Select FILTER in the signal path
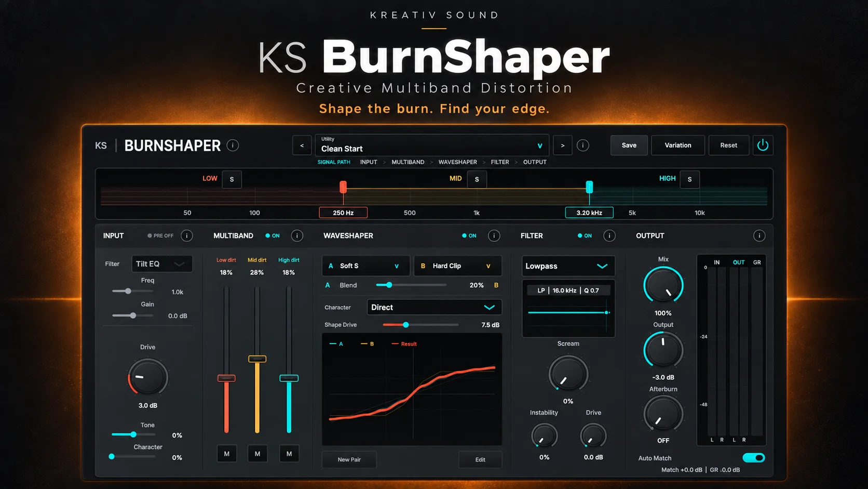The height and width of the screenshot is (489, 868). pyautogui.click(x=500, y=162)
